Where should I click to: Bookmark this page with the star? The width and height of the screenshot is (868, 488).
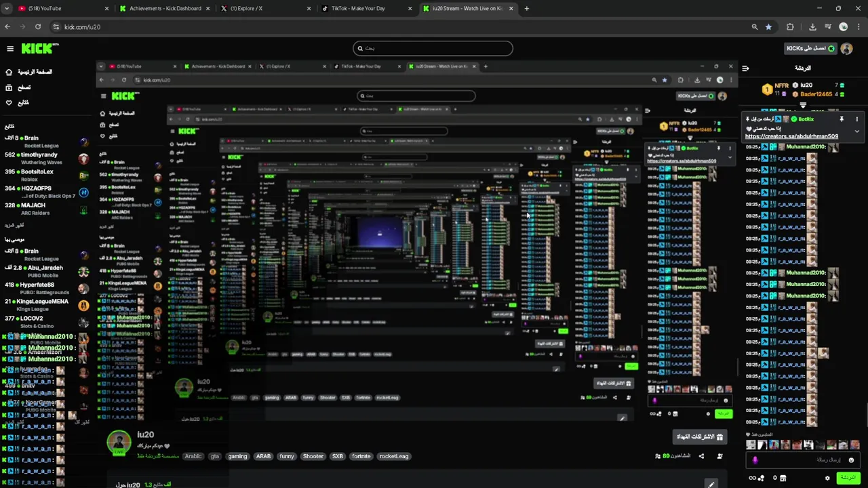point(768,27)
